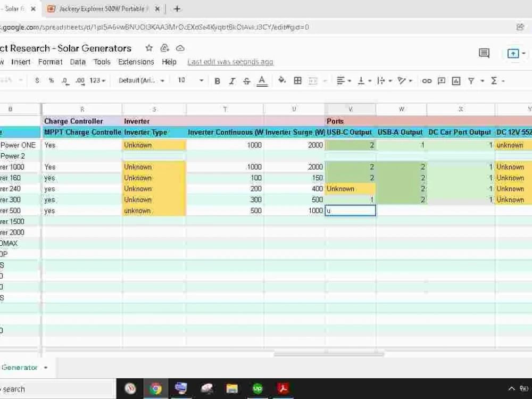Open Chrome from the taskbar
Screen dimensions: 532x399
pyautogui.click(x=156, y=388)
